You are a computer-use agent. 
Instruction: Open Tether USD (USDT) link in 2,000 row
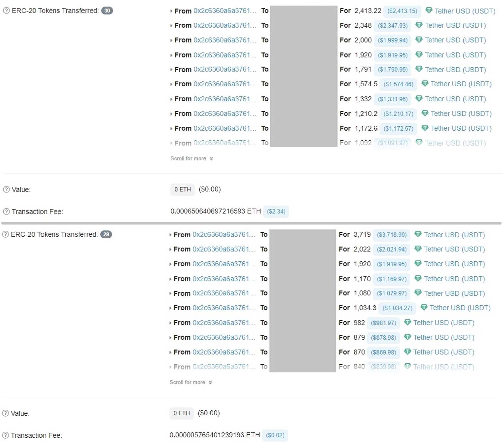coord(455,40)
